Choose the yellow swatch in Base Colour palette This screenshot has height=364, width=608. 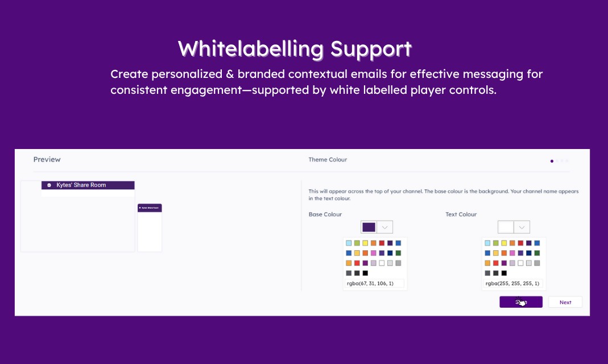pyautogui.click(x=365, y=243)
